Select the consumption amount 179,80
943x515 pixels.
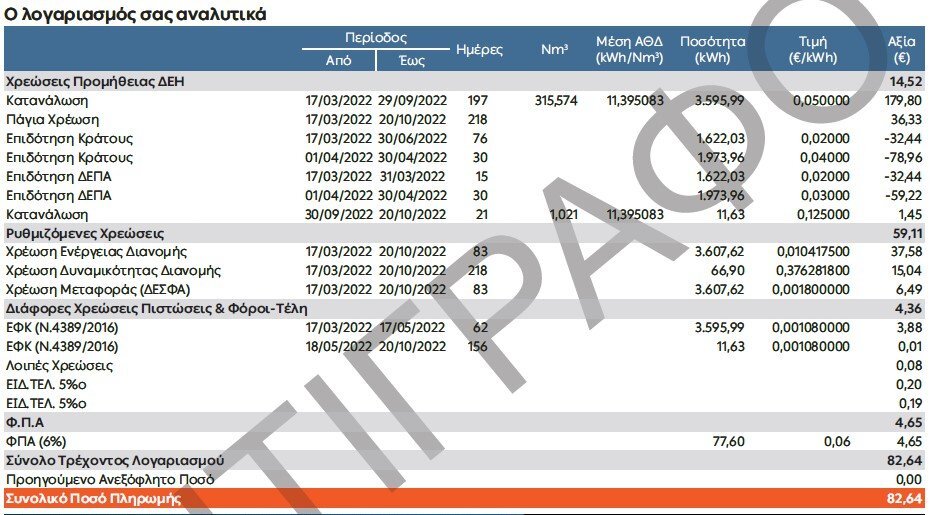pyautogui.click(x=903, y=100)
